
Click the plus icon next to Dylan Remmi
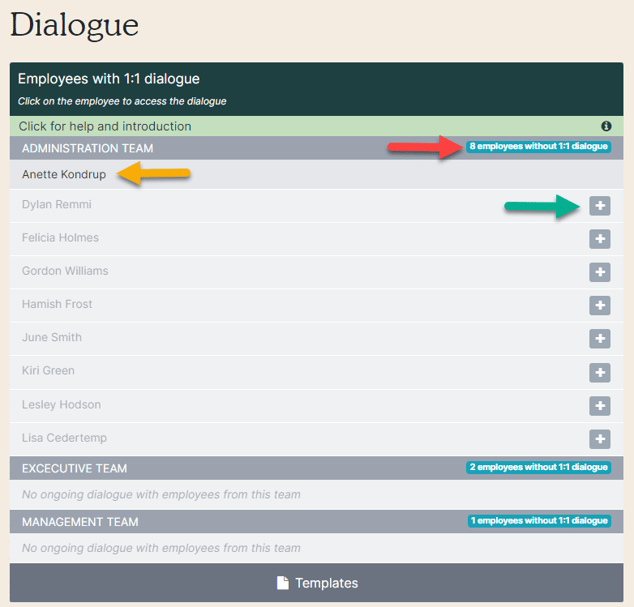pyautogui.click(x=600, y=205)
